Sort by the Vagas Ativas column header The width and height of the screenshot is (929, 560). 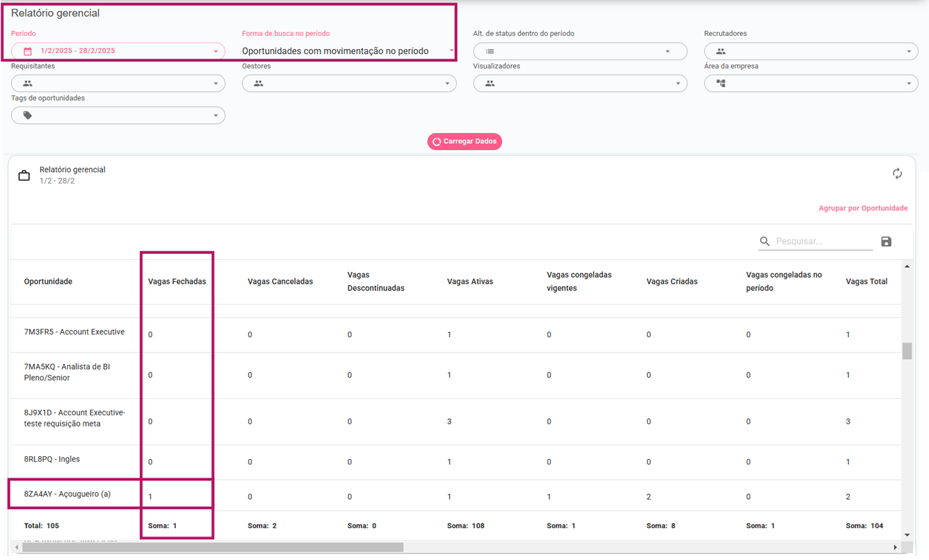pyautogui.click(x=470, y=282)
